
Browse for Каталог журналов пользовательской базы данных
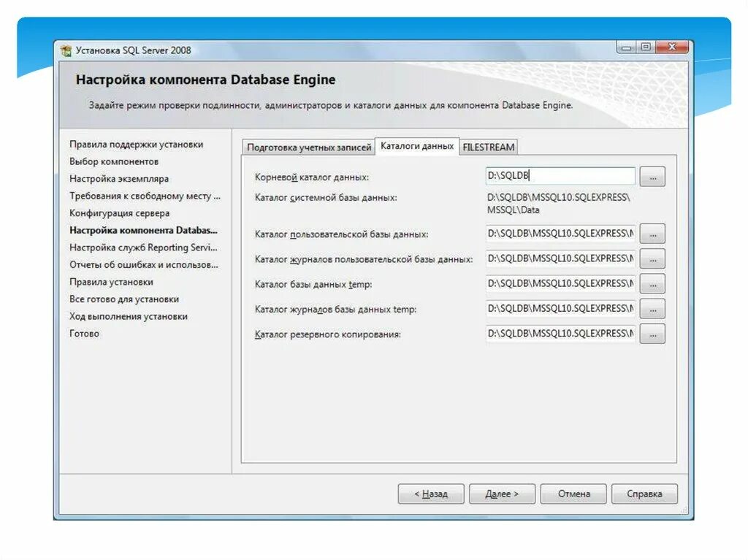652,259
